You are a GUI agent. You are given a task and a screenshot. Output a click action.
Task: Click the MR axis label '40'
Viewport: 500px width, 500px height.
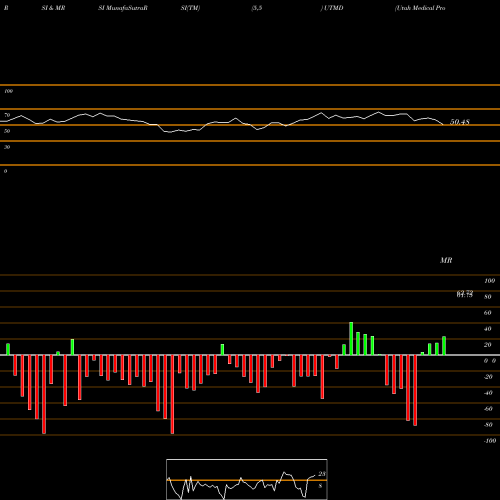(x=488, y=329)
